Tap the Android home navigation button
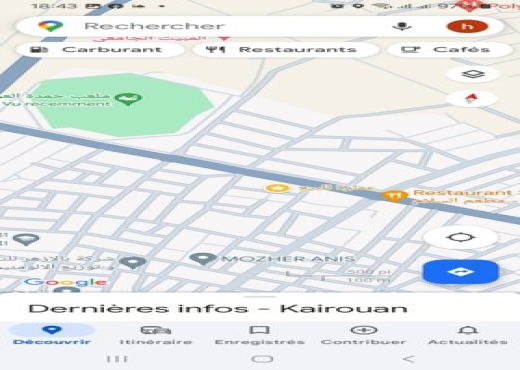520x370 pixels. click(x=262, y=359)
